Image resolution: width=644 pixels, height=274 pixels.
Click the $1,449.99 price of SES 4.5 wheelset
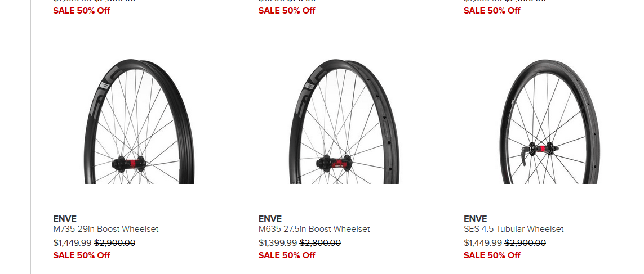[482, 243]
